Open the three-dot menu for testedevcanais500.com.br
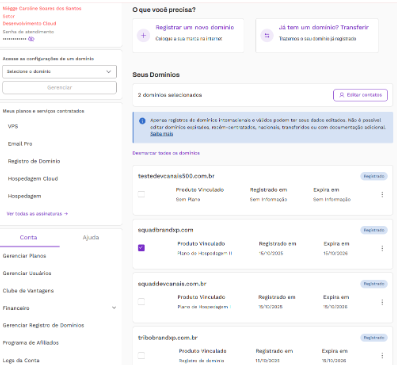The image size is (397, 370). tap(382, 194)
